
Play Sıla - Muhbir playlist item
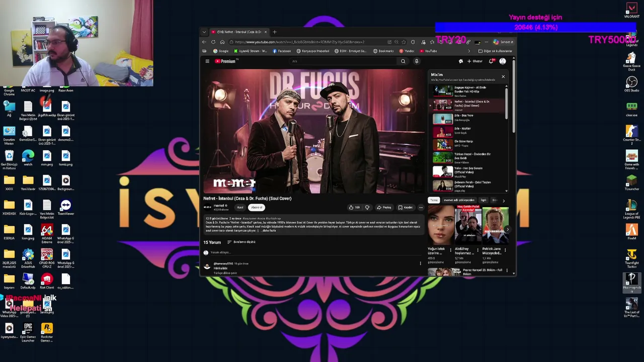tap(467, 131)
